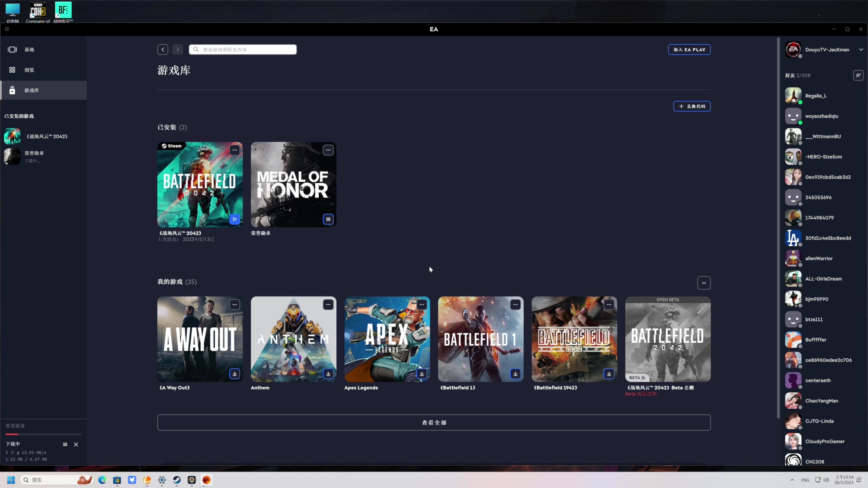868x488 pixels.
Task: Expand the DouyuTV-JacKman account dropdown
Action: click(861, 49)
